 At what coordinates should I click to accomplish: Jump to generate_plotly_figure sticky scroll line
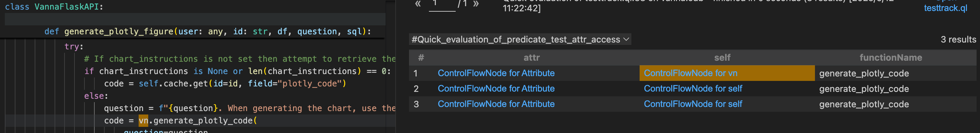point(207,32)
